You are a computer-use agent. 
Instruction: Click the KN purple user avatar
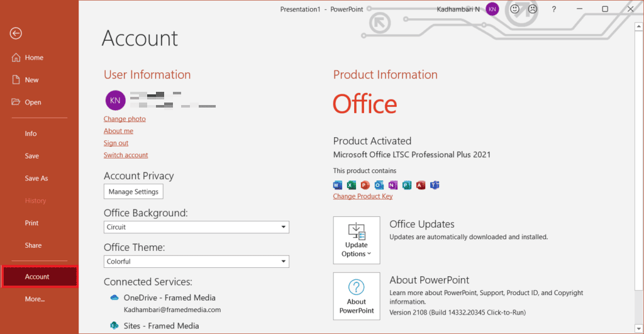point(116,100)
